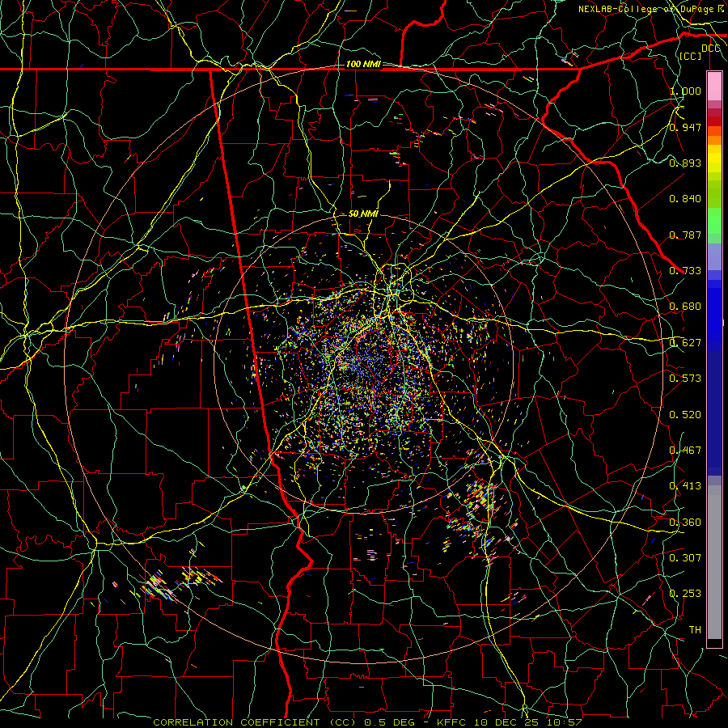The height and width of the screenshot is (728, 728).
Task: Click the red segment of the color bar
Action: pyautogui.click(x=714, y=121)
